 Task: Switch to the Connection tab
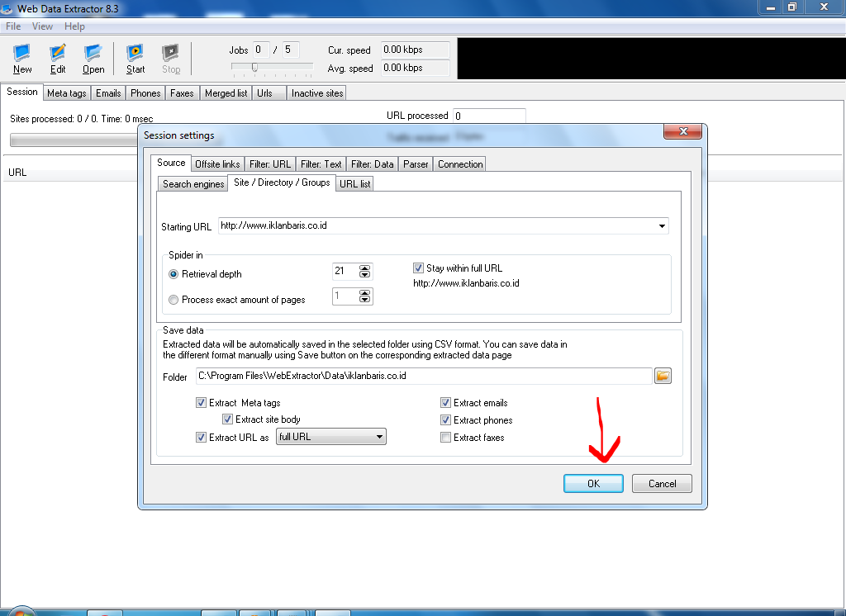(460, 164)
